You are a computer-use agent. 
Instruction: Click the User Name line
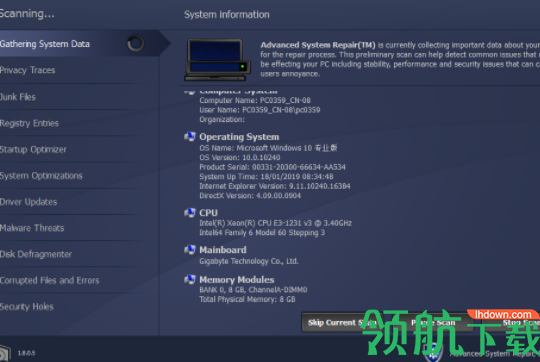tap(260, 110)
